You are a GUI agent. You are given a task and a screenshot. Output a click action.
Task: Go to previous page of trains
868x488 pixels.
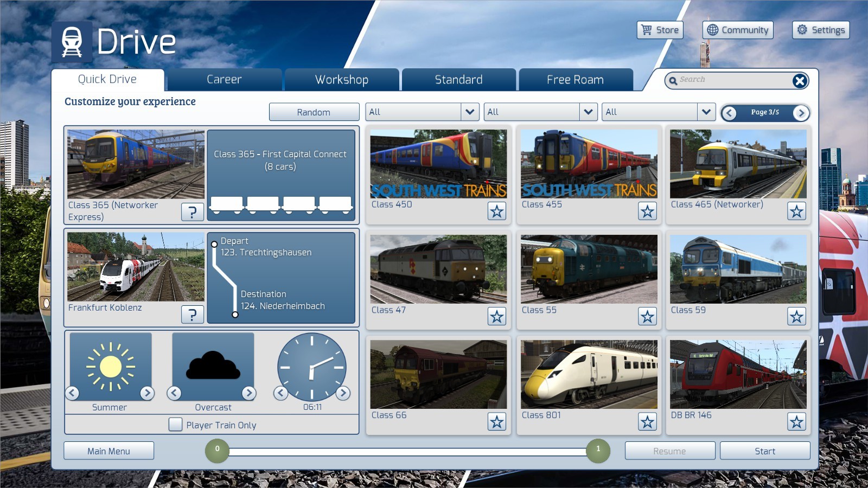click(x=729, y=113)
